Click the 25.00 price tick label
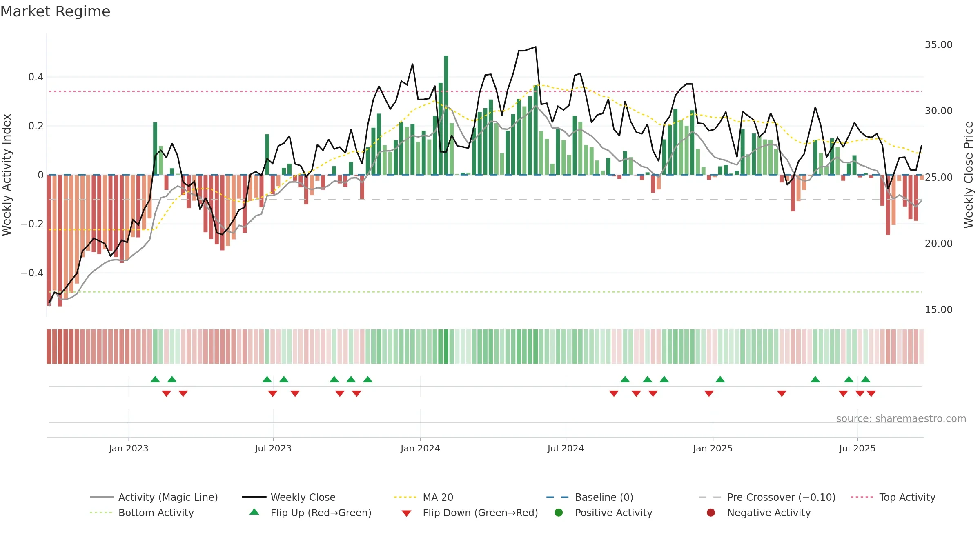Image resolution: width=980 pixels, height=551 pixels. pyautogui.click(x=938, y=177)
